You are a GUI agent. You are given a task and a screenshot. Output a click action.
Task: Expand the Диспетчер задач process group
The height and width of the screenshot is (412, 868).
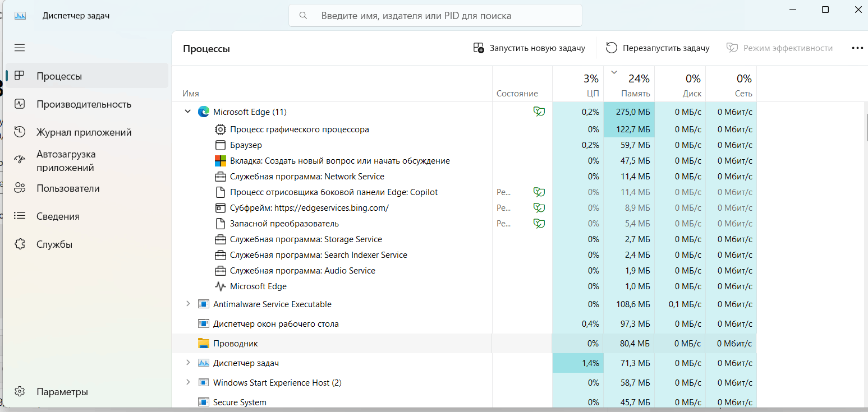point(188,363)
